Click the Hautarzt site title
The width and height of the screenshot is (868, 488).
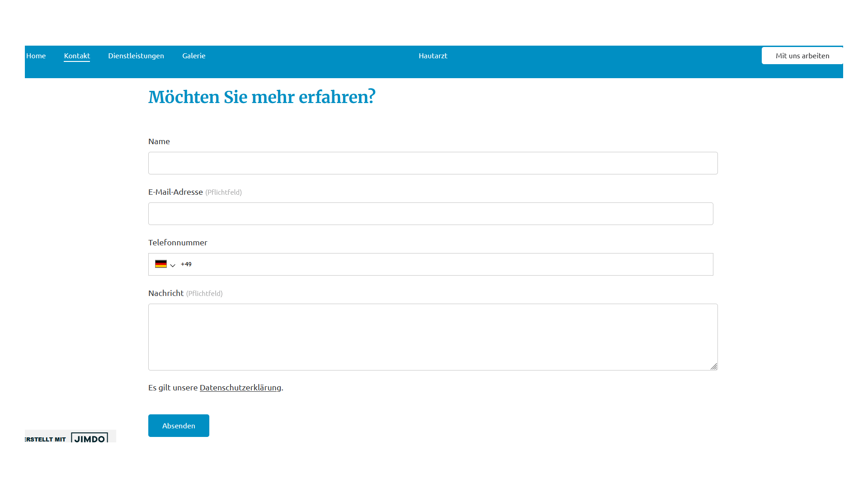pos(433,56)
